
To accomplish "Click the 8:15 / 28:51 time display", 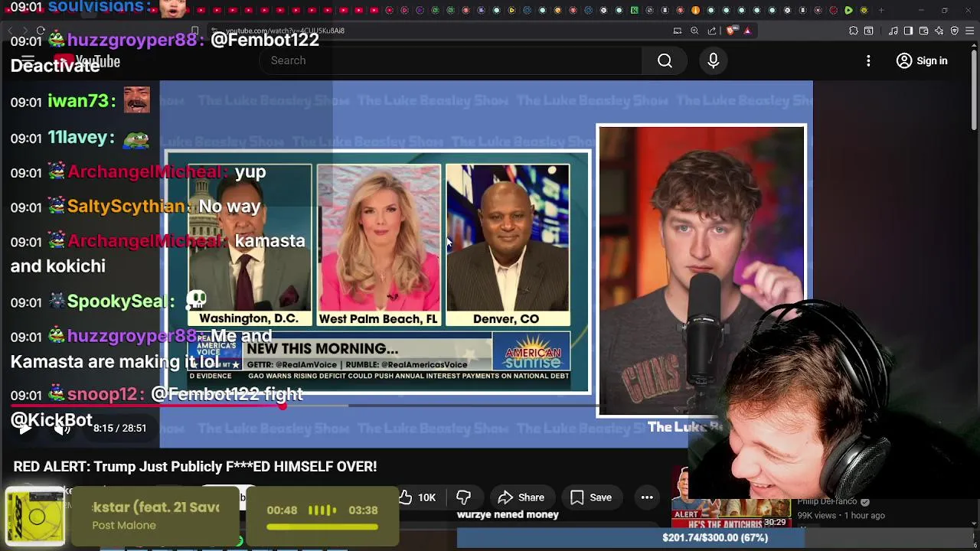I will coord(119,428).
